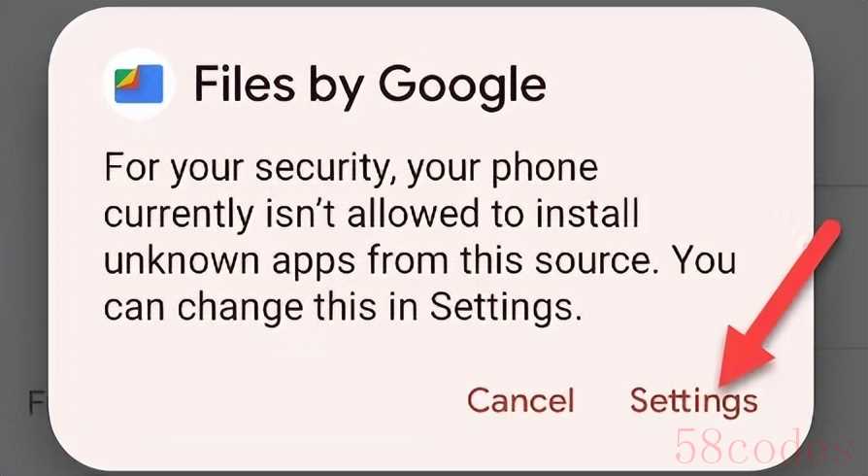
Task: Dismiss the dialog with Cancel
Action: [x=520, y=400]
